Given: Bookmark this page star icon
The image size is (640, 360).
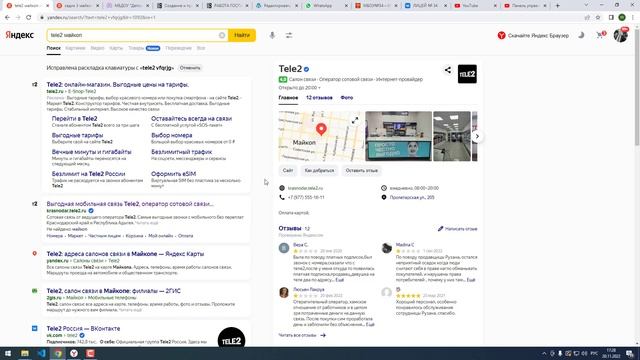Looking at the screenshot, I should (598, 18).
